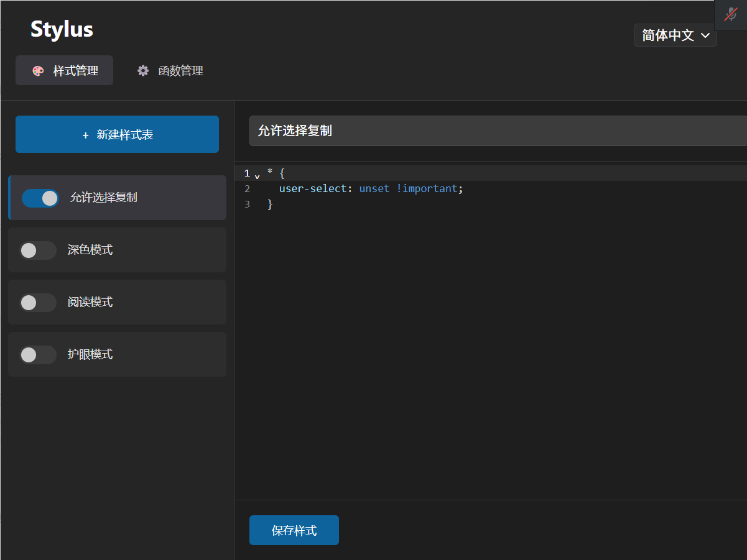Switch to the 样式管理 tab

coord(65,70)
